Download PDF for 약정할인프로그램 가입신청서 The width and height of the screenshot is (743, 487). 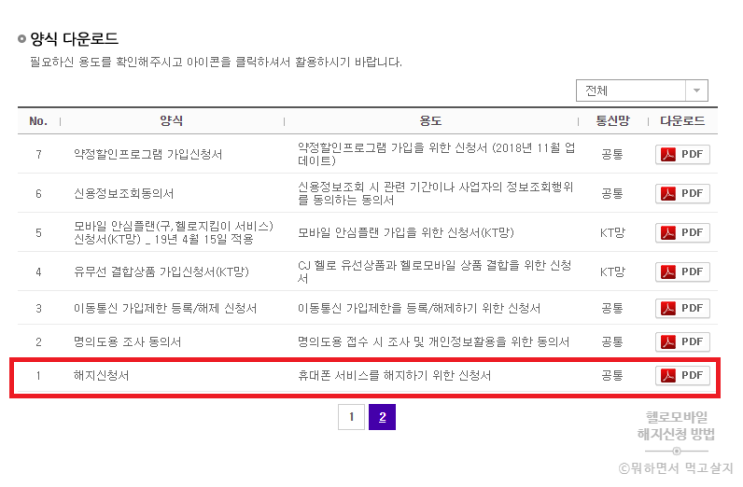(x=682, y=154)
